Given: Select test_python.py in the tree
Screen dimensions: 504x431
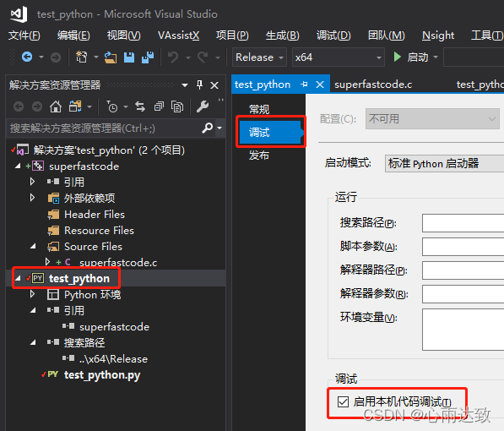Looking at the screenshot, I should 102,375.
